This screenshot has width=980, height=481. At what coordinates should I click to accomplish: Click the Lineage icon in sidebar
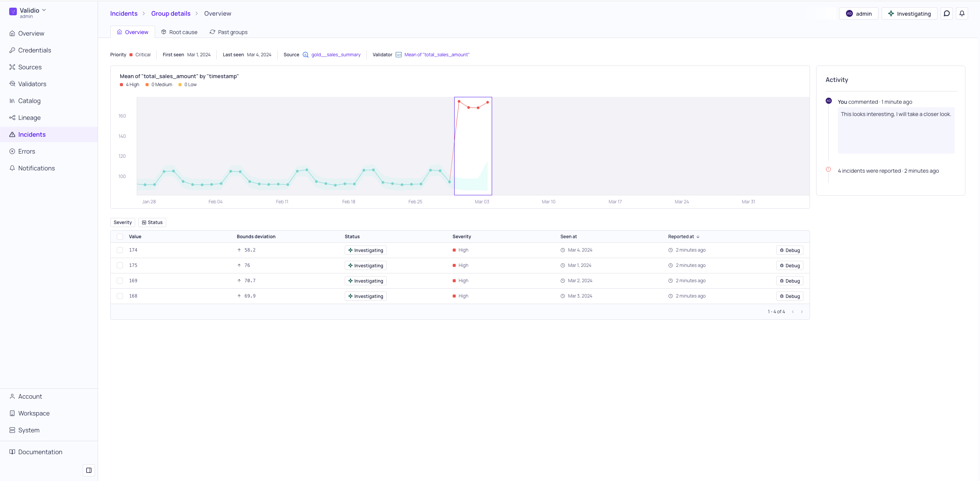click(12, 118)
